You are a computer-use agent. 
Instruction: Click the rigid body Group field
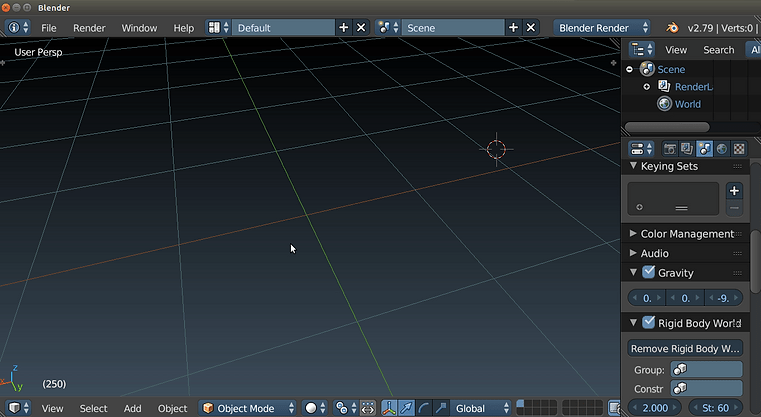point(707,369)
